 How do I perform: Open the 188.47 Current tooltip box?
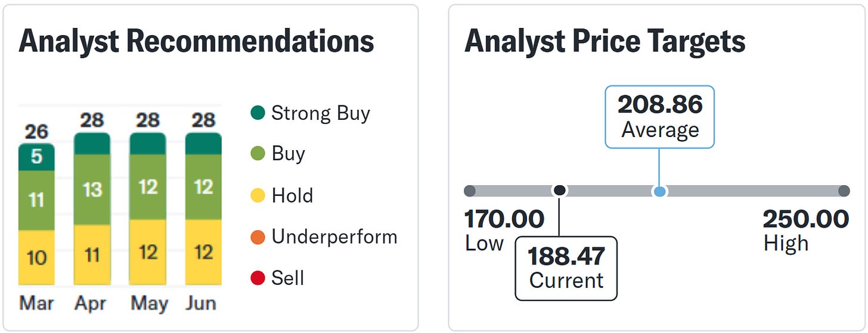[x=566, y=268]
